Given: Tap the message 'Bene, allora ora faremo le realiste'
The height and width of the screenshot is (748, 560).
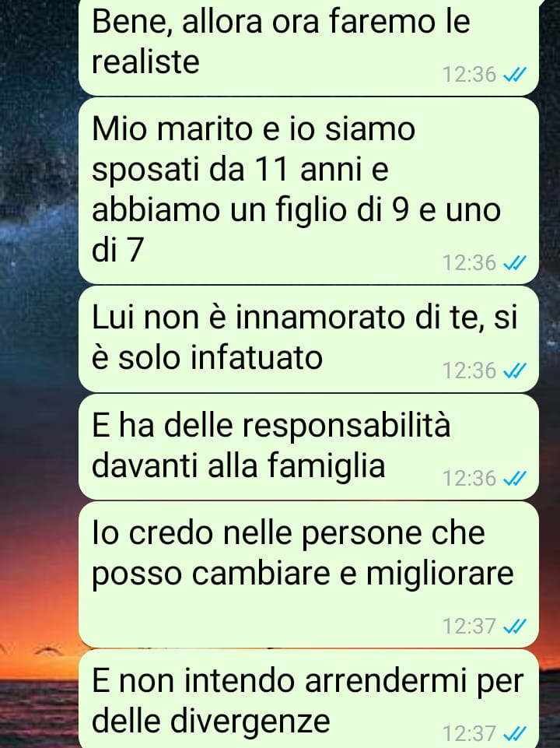Looking at the screenshot, I should click(x=308, y=47).
